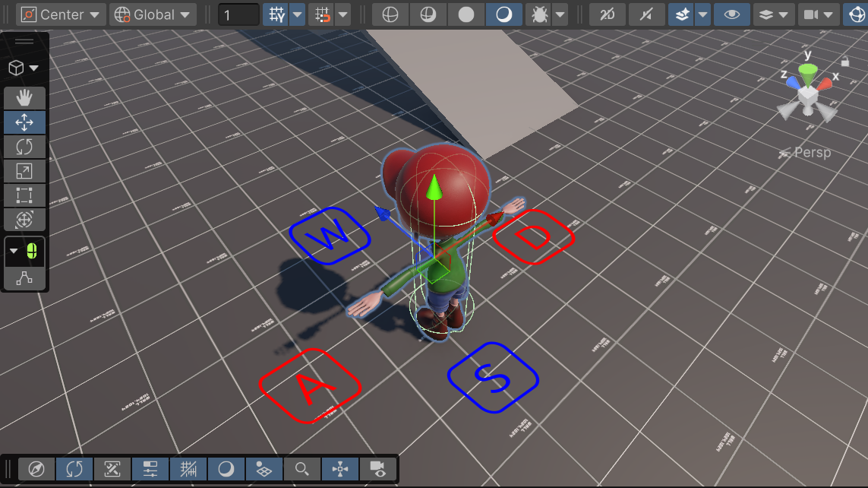Viewport: 868px width, 488px height.
Task: Toggle grid snapping button
Action: (x=276, y=15)
